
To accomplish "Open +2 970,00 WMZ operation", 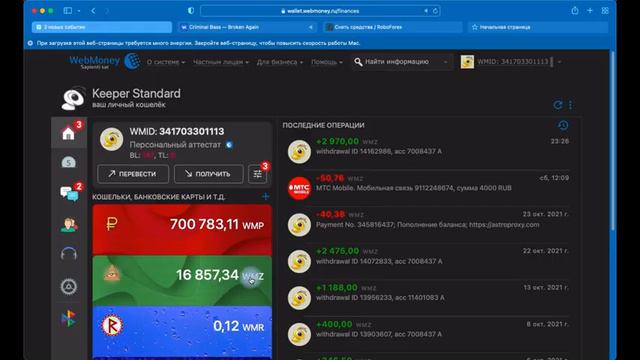I will (428, 151).
